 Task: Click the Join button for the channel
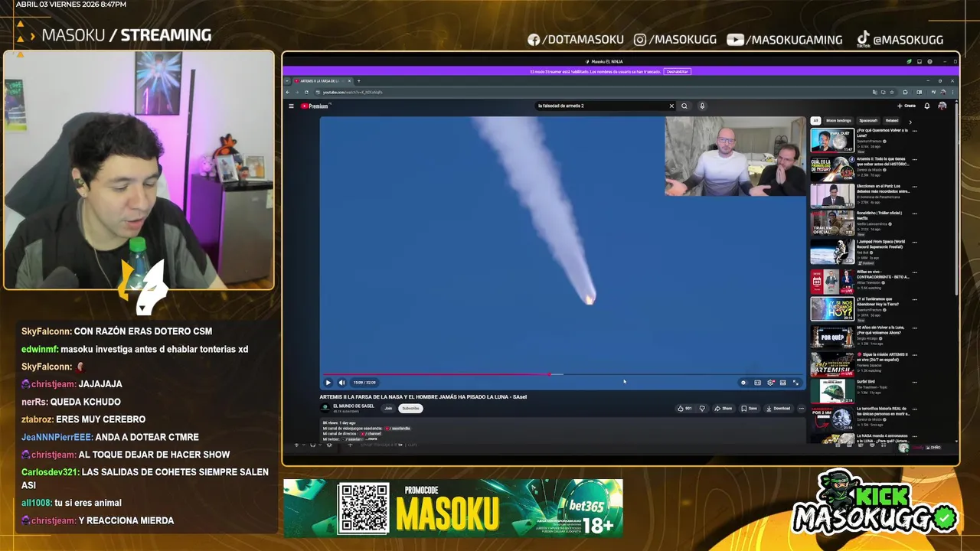pos(388,408)
